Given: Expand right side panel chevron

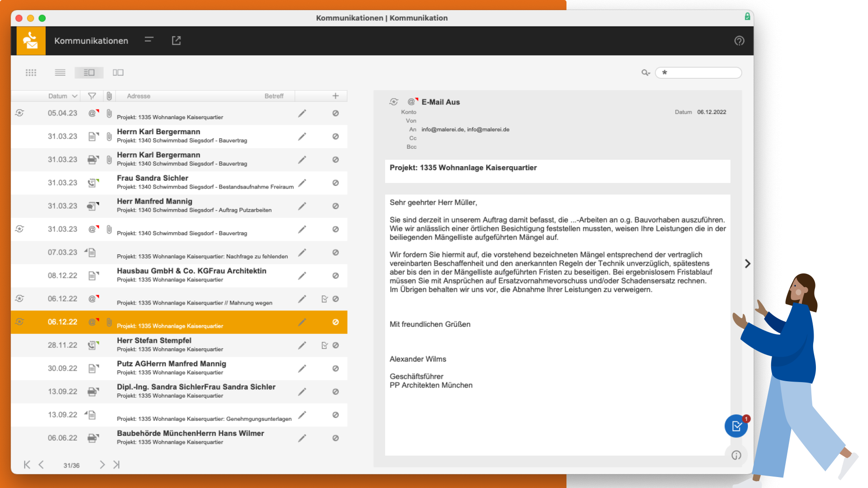Looking at the screenshot, I should point(747,264).
